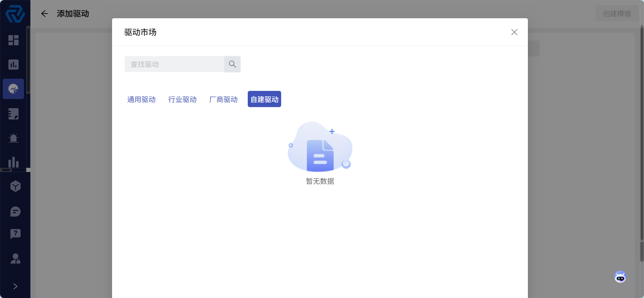
Task: Click the 创建模版 button
Action: (617, 14)
